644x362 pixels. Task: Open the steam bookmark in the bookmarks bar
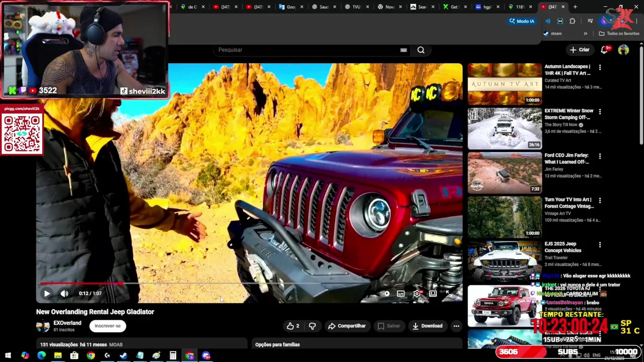tap(552, 34)
